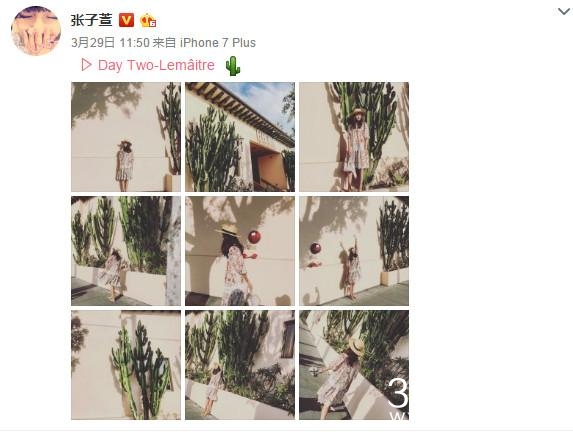Screen dimensions: 573x432
Task: Click the orange verified V badge
Action: (x=126, y=20)
